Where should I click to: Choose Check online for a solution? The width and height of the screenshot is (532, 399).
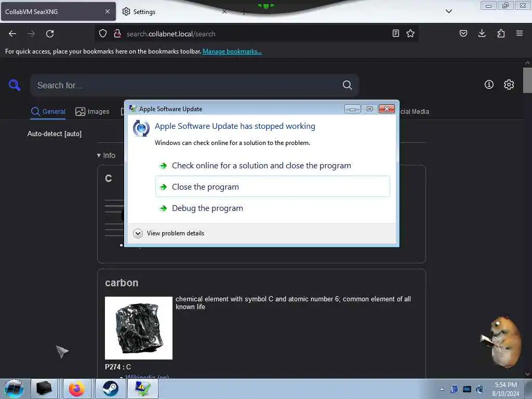point(272,166)
